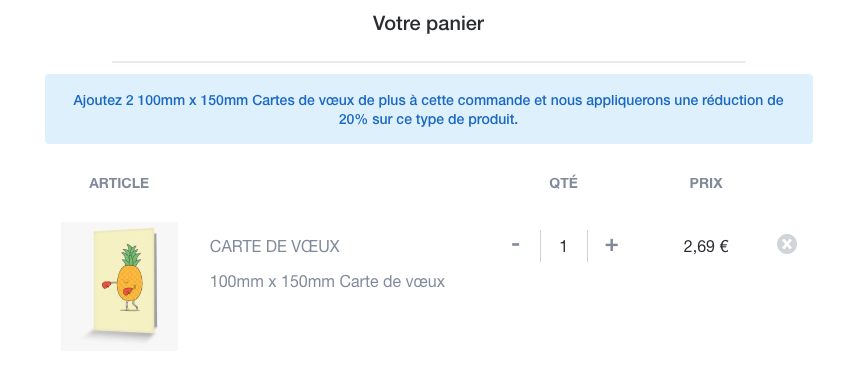The height and width of the screenshot is (373, 848).
Task: Click the PRIX column header
Action: click(x=706, y=183)
